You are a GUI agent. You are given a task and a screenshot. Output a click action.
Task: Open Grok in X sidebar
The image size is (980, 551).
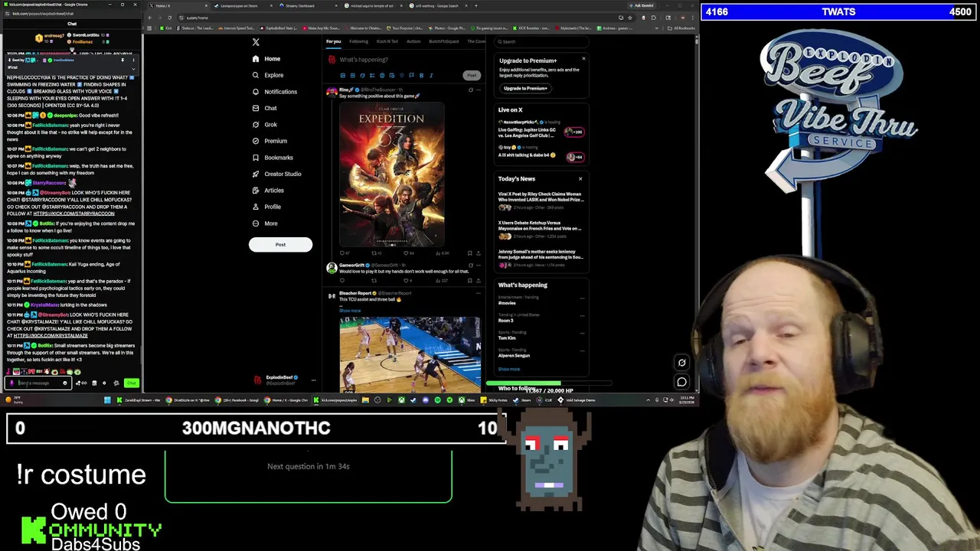(x=264, y=125)
